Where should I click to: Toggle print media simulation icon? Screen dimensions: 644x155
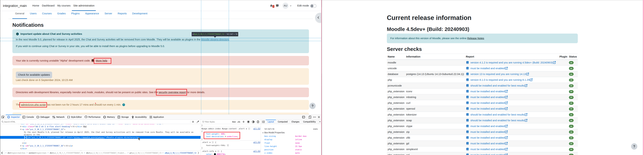pyautogui.click(x=258, y=122)
